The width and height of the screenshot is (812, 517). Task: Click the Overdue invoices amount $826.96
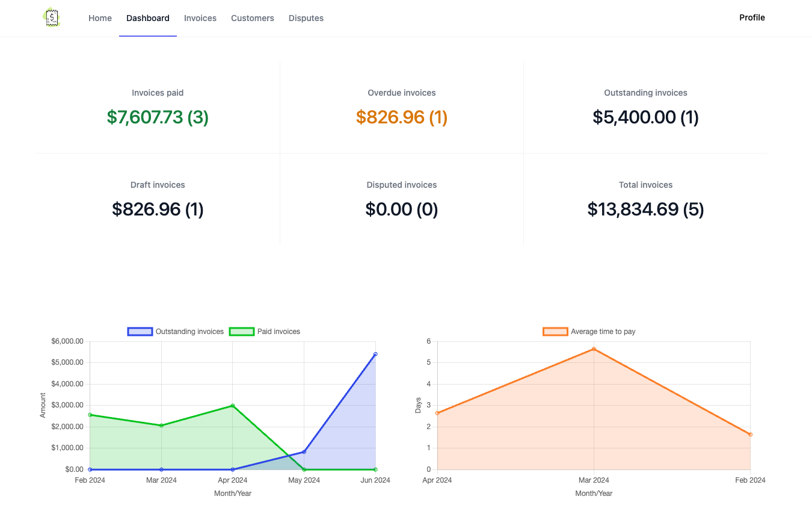tap(401, 117)
